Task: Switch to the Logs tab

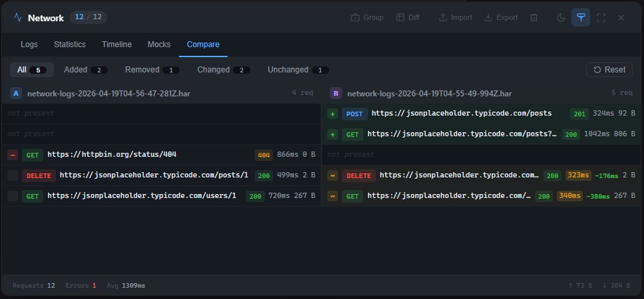Action: (x=29, y=45)
